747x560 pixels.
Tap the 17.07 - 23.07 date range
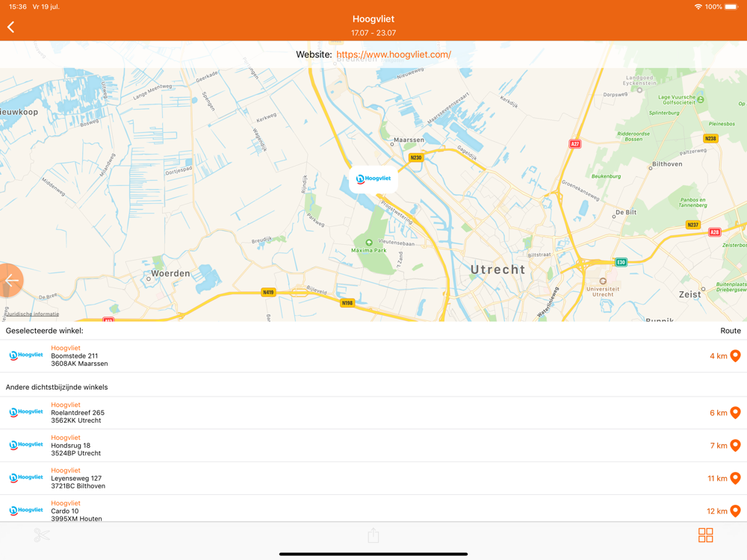(x=373, y=33)
